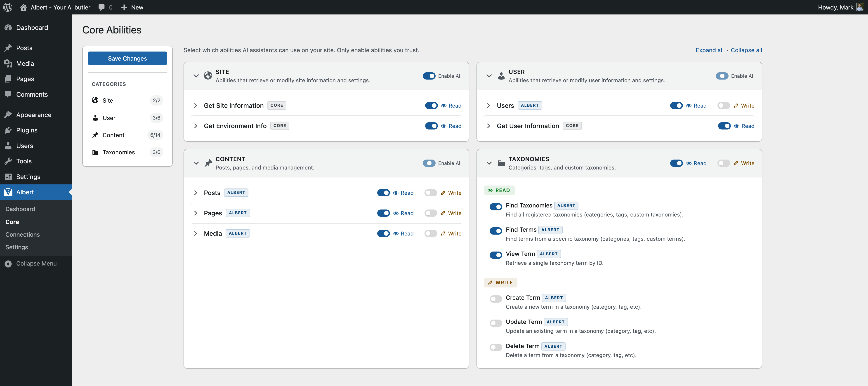Viewport: 868px width, 386px height.
Task: Click Collapse Menu arrow icon
Action: pyautogui.click(x=8, y=264)
